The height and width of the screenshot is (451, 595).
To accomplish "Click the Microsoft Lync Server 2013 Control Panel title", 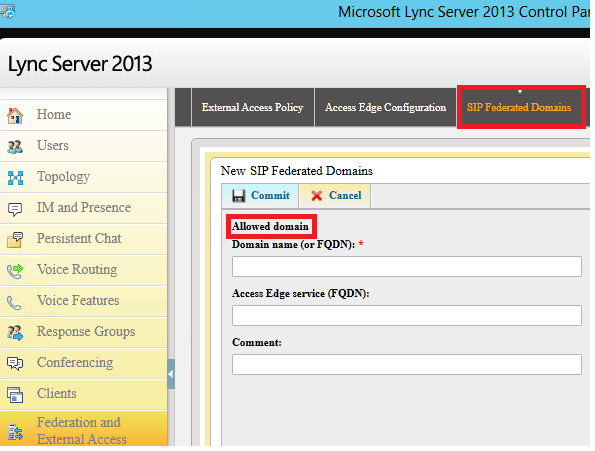I will (x=464, y=12).
